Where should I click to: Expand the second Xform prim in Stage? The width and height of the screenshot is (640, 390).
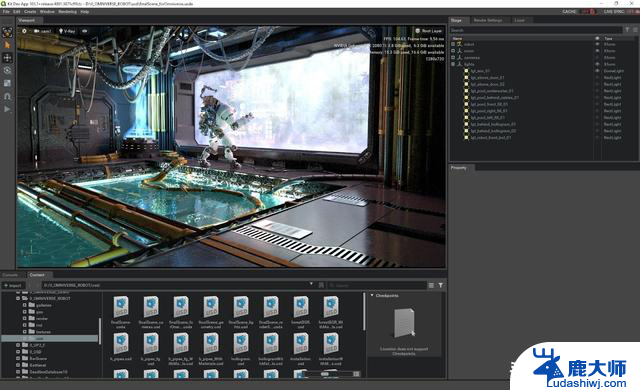tap(453, 51)
